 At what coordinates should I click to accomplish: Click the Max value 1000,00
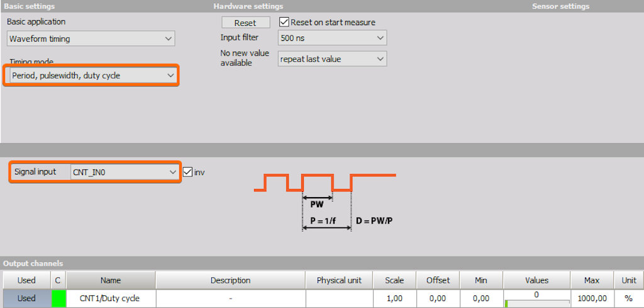click(592, 299)
